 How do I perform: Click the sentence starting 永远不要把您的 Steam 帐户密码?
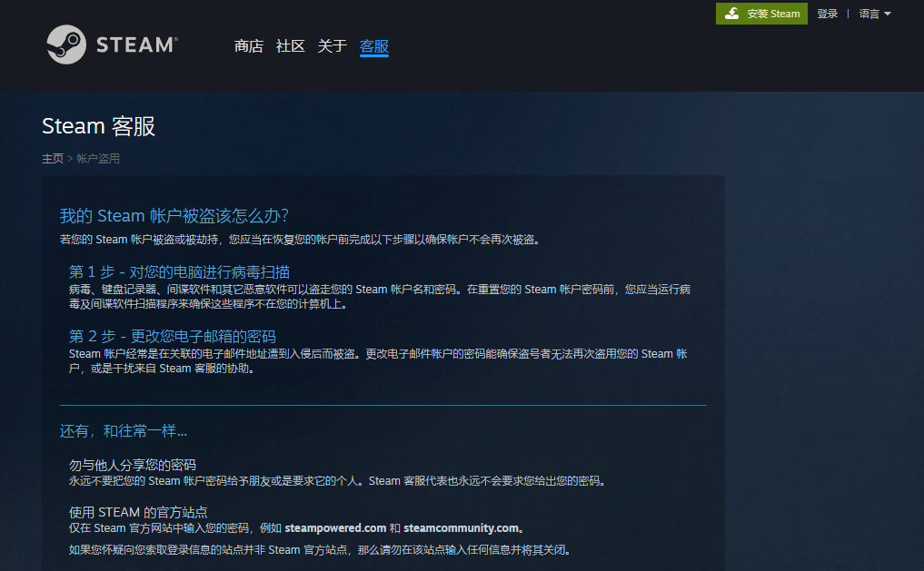tap(337, 481)
